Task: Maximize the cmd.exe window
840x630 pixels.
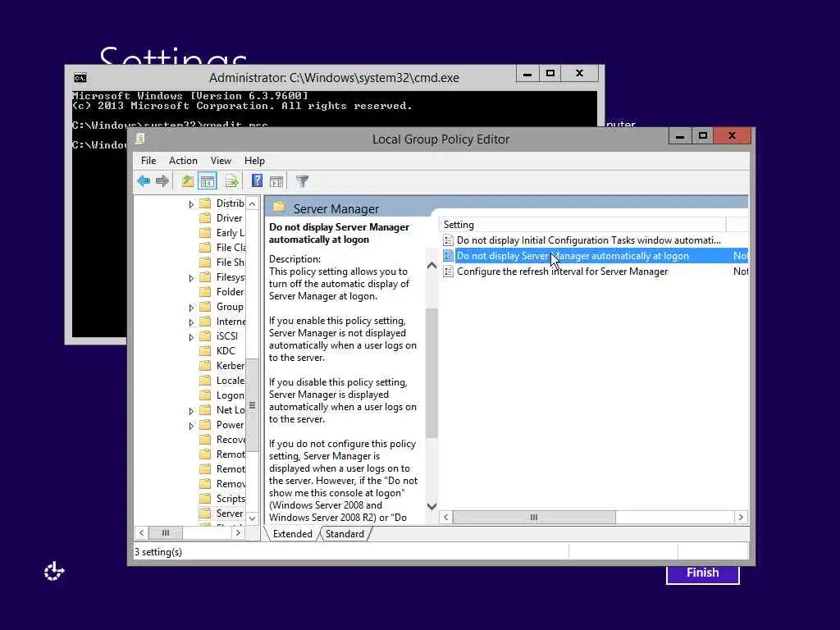Action: (x=550, y=74)
